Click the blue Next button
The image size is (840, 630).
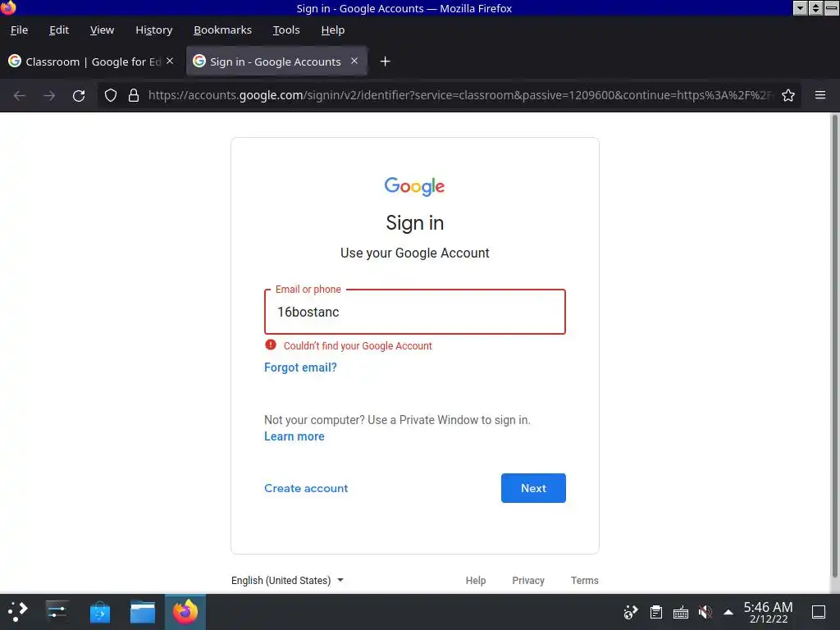tap(533, 488)
